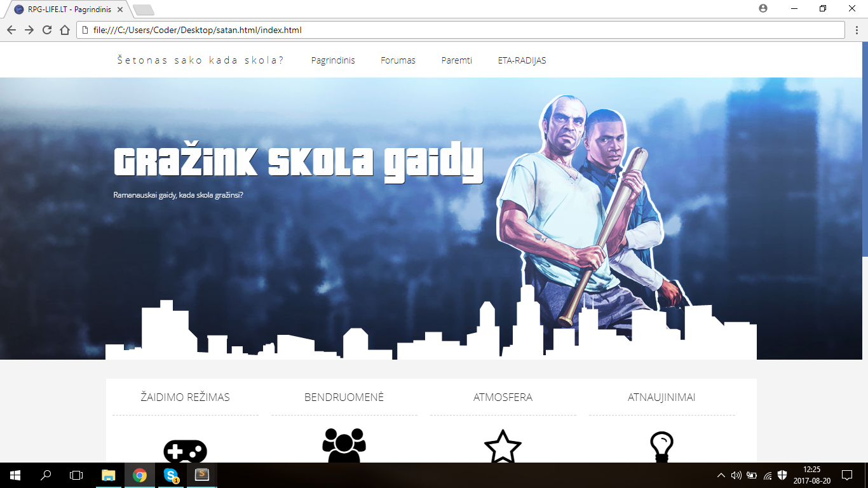Image resolution: width=868 pixels, height=488 pixels.
Task: Click the ATNAUJINIMAI heading
Action: (661, 397)
